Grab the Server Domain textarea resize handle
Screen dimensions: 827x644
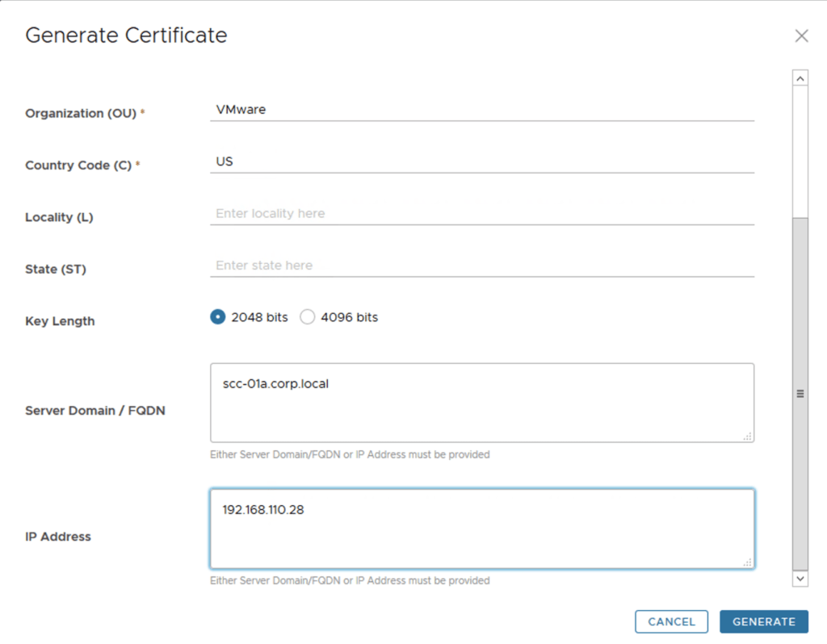point(747,436)
